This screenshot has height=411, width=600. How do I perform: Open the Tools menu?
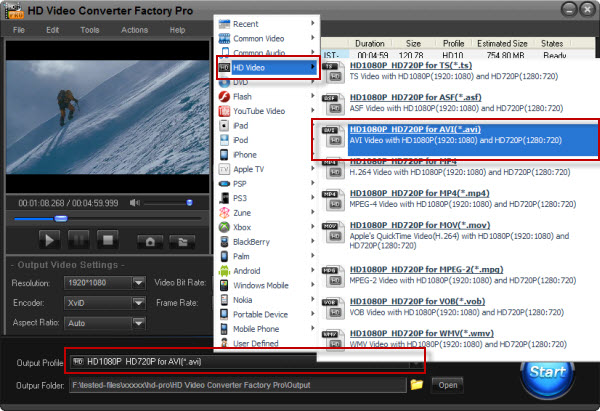click(90, 30)
